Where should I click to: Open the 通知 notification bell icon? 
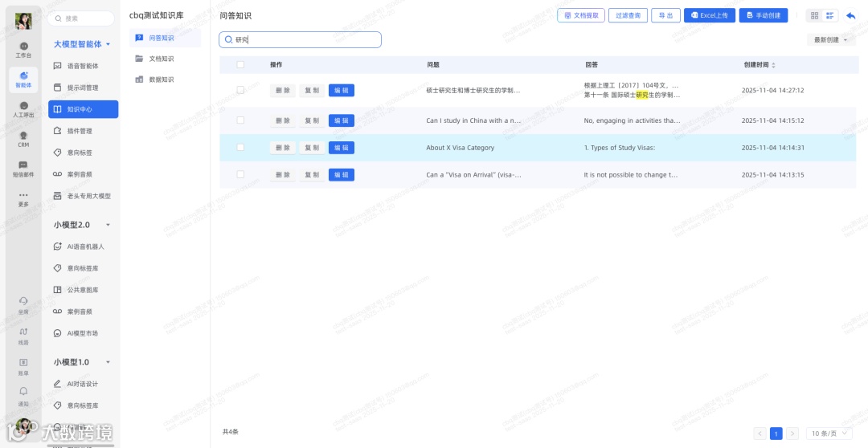pyautogui.click(x=23, y=397)
